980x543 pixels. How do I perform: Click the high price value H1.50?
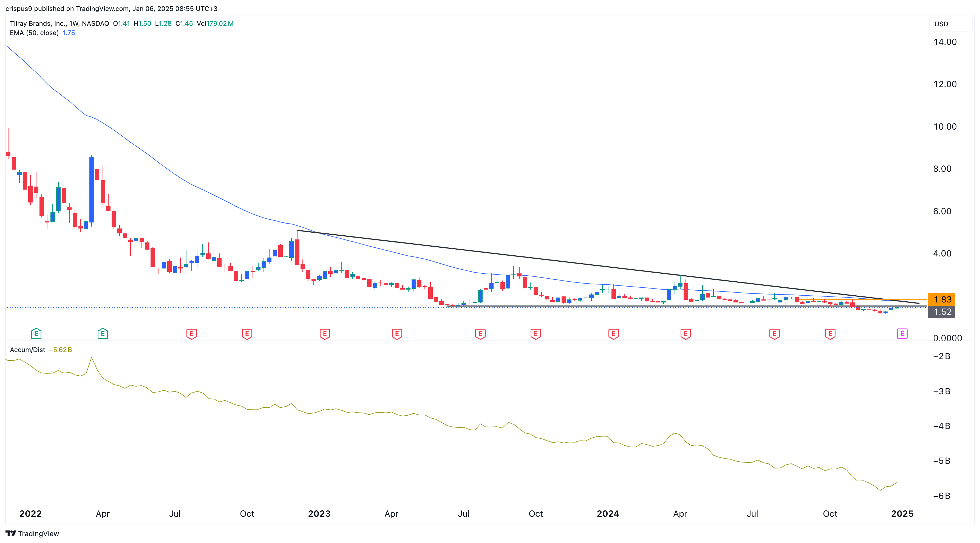[142, 23]
